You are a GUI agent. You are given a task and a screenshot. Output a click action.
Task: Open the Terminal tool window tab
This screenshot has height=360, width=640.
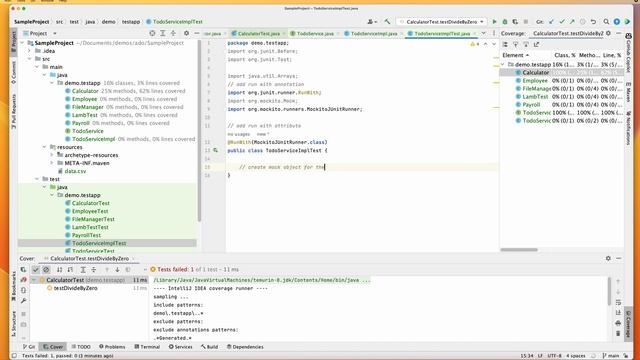(147, 347)
